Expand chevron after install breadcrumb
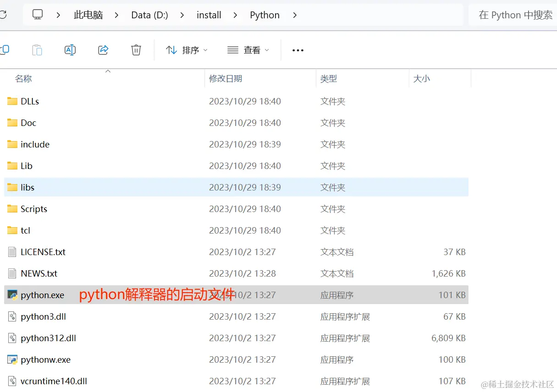557x392 pixels. click(236, 15)
